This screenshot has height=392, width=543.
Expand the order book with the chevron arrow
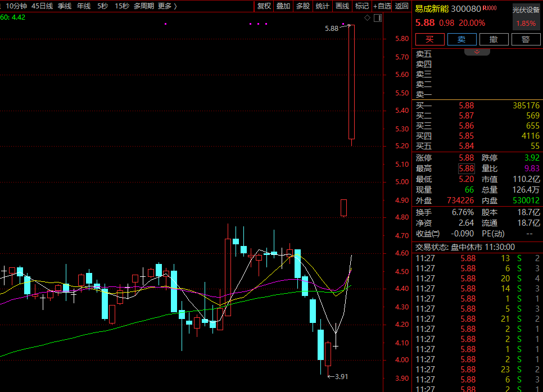[477, 52]
